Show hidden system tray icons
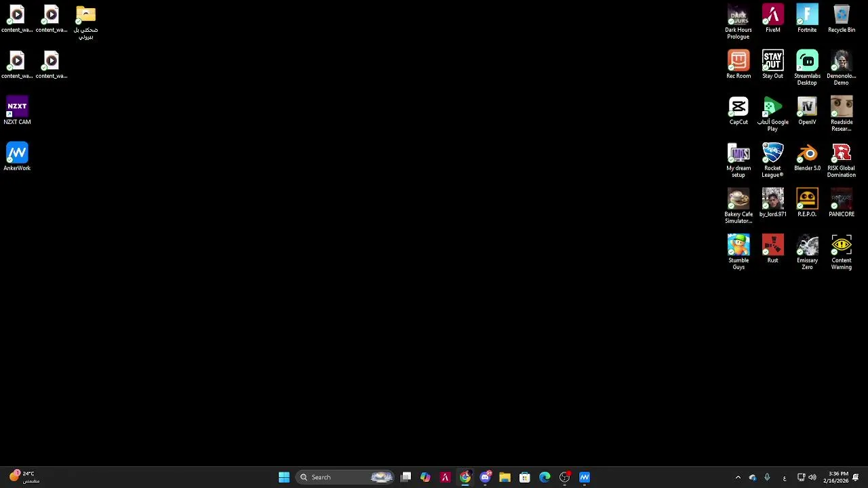 tap(738, 477)
